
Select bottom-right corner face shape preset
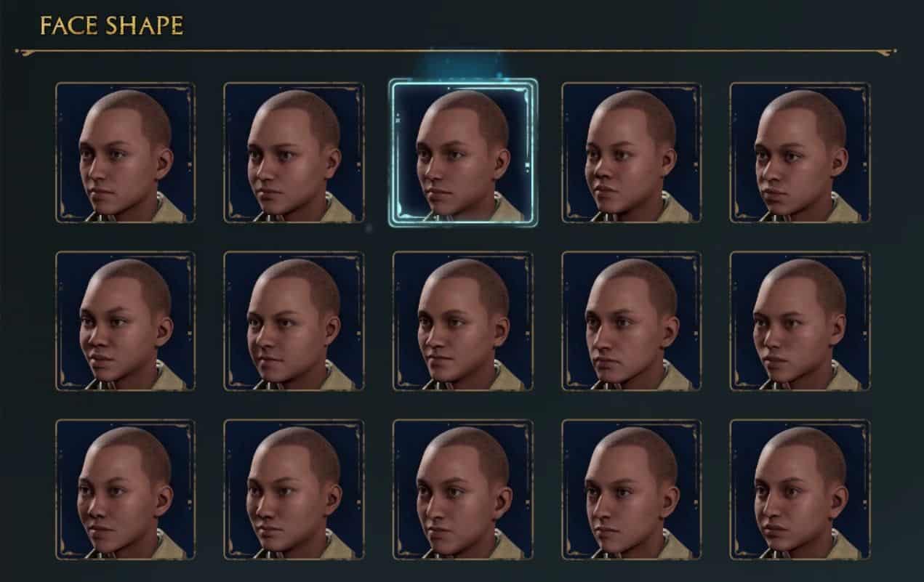point(800,490)
